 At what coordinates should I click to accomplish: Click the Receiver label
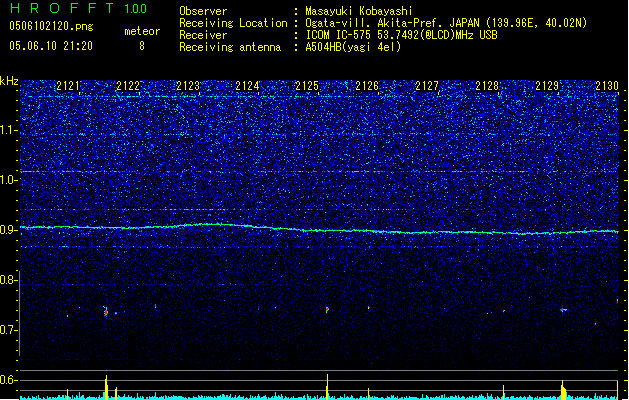pos(203,35)
